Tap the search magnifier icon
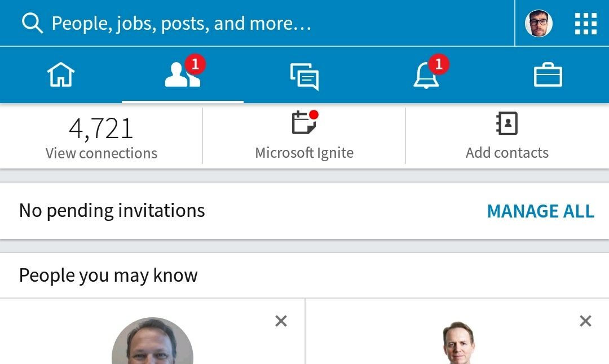This screenshot has width=609, height=364. click(x=32, y=23)
